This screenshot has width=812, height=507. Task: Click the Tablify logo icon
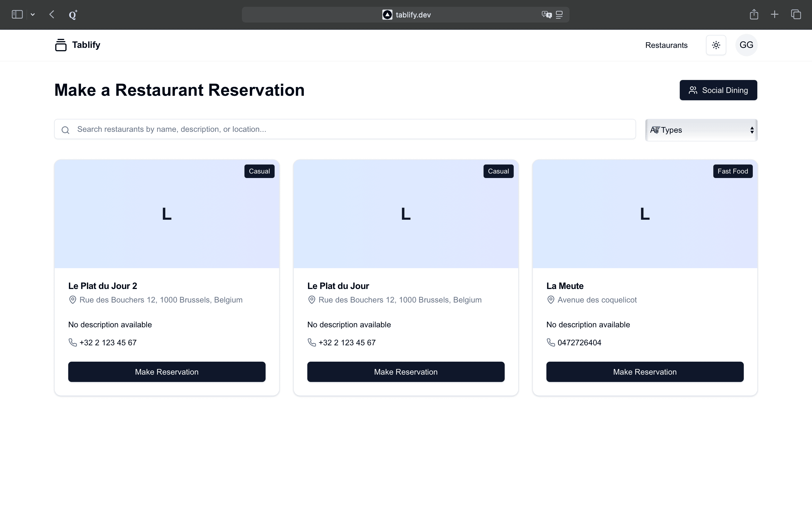click(61, 45)
